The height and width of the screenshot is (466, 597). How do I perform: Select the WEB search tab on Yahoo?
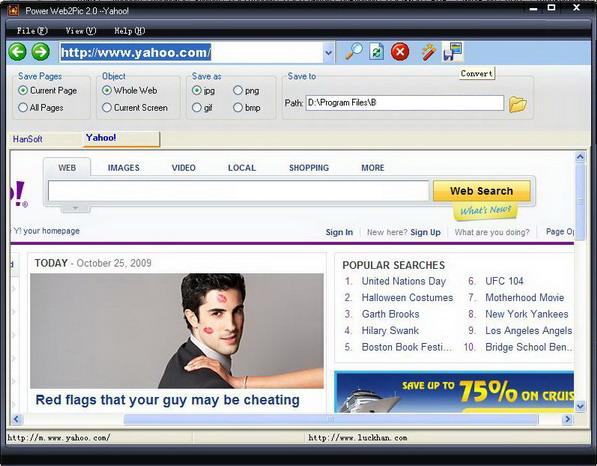[x=67, y=168]
